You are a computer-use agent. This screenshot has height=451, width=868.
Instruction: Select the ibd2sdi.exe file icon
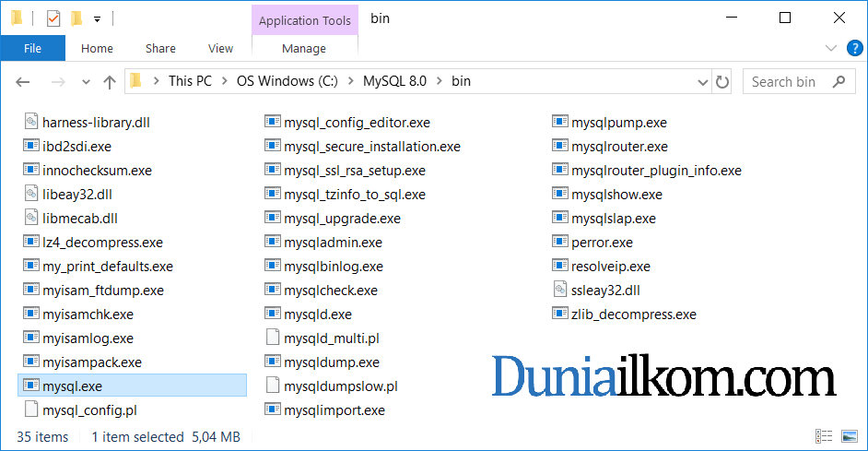click(31, 145)
